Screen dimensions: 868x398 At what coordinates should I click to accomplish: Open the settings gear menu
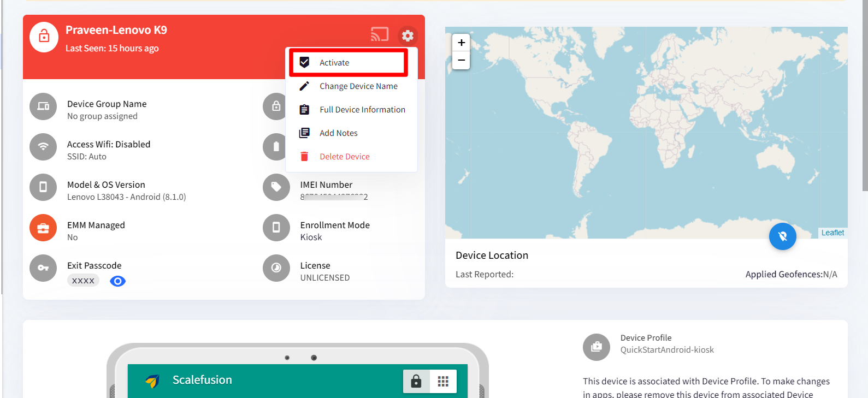click(x=408, y=36)
